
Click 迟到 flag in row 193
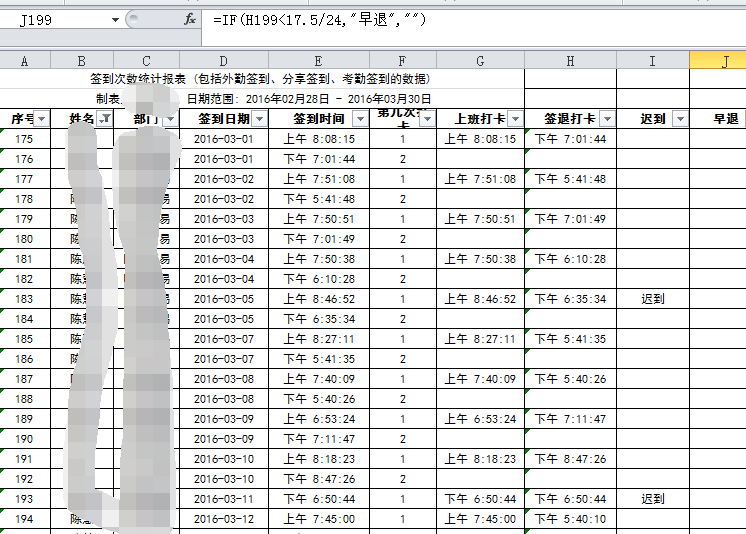[653, 499]
